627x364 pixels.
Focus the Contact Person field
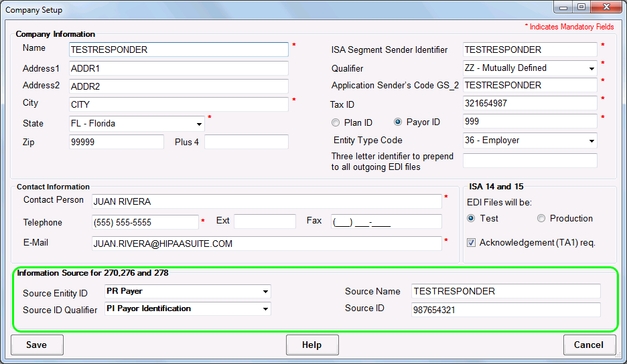266,201
